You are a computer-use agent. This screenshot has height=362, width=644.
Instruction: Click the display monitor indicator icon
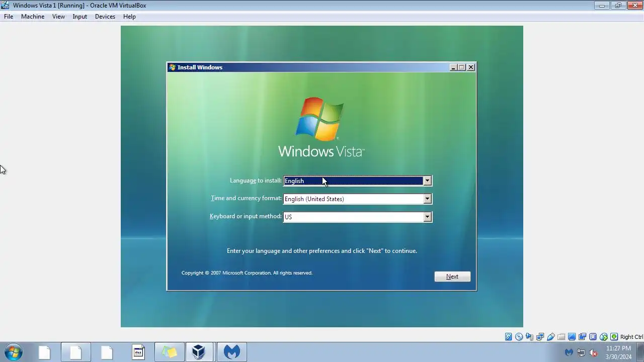click(572, 337)
